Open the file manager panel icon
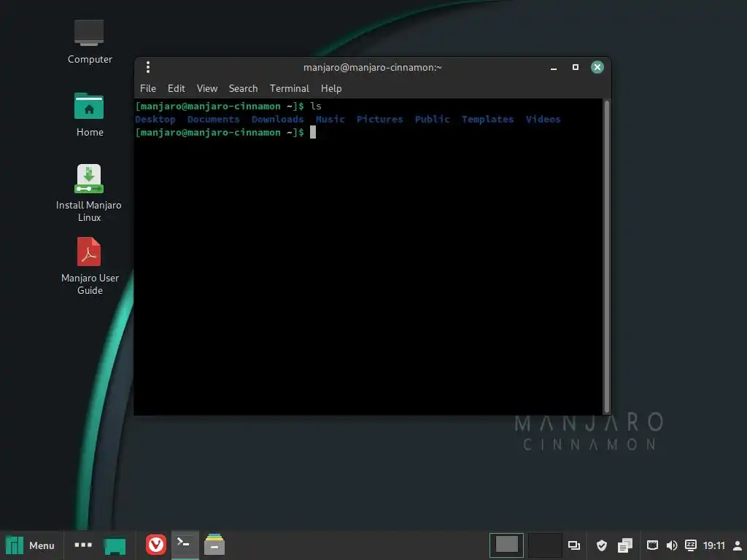 (x=214, y=545)
